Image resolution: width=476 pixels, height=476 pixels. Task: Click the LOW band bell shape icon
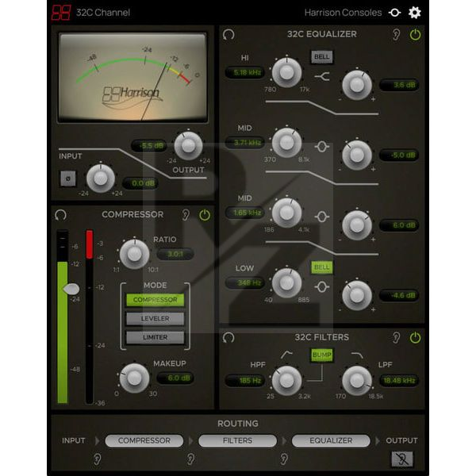pos(322,287)
